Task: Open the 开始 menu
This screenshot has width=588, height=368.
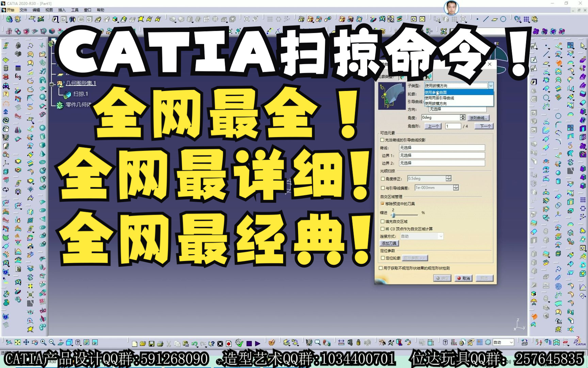Action: coord(8,10)
